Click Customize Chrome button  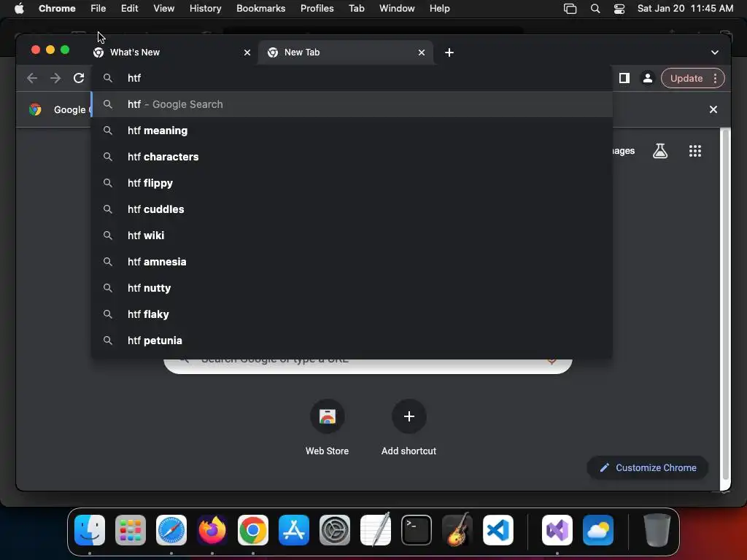(x=648, y=467)
